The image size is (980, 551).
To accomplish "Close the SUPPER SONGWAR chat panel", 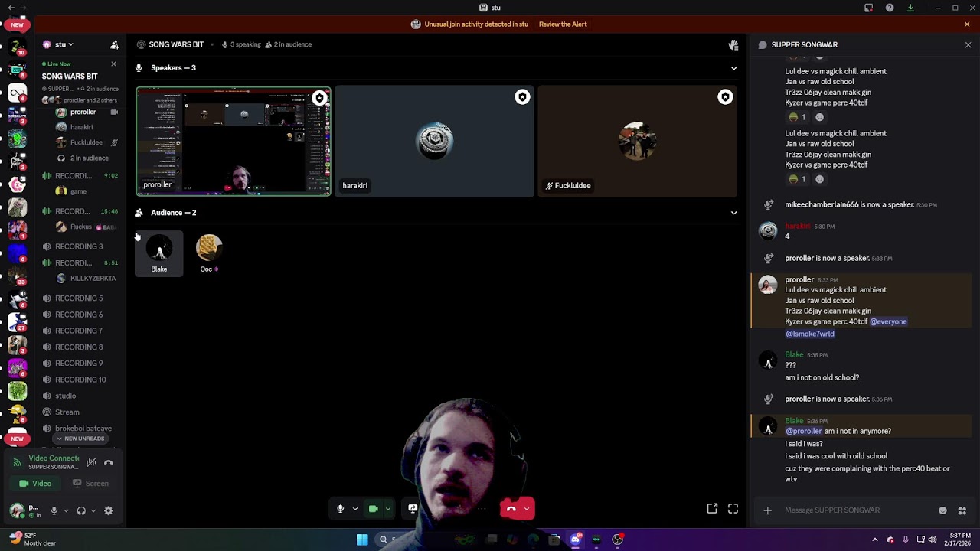I will (968, 44).
